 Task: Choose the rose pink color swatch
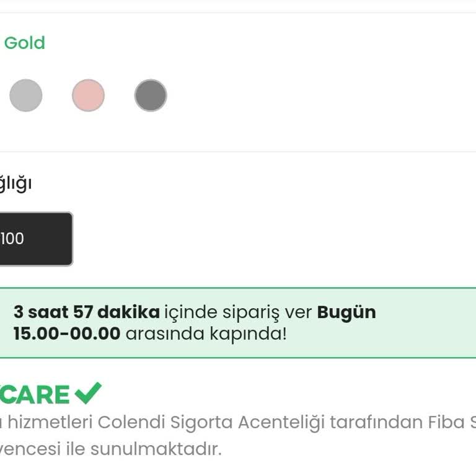point(88,95)
